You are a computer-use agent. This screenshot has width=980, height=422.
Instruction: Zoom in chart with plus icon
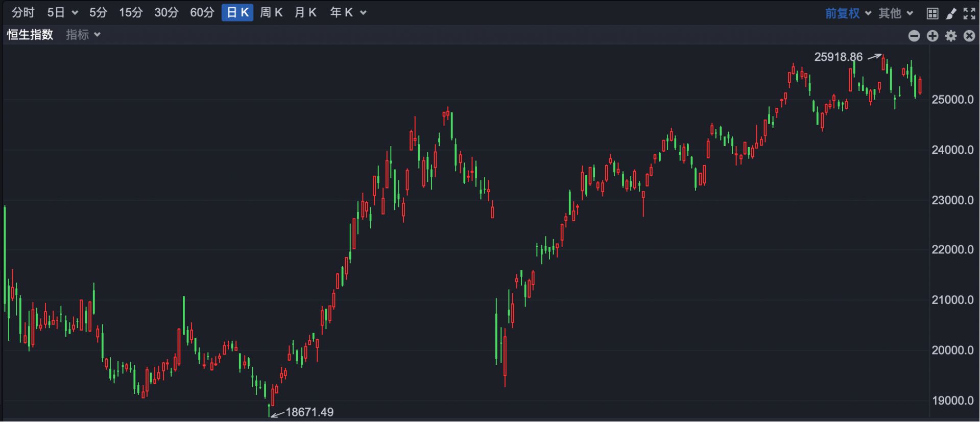tap(933, 35)
